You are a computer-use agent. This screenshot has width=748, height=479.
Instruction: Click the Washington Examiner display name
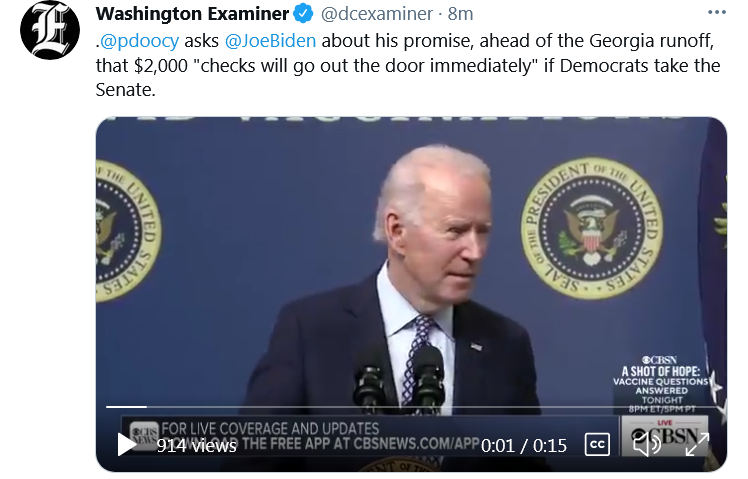coord(192,14)
